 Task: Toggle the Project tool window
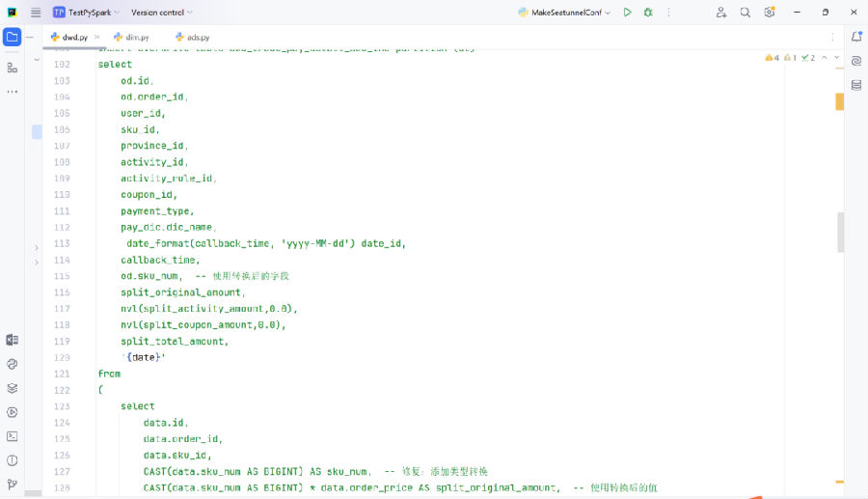(13, 37)
